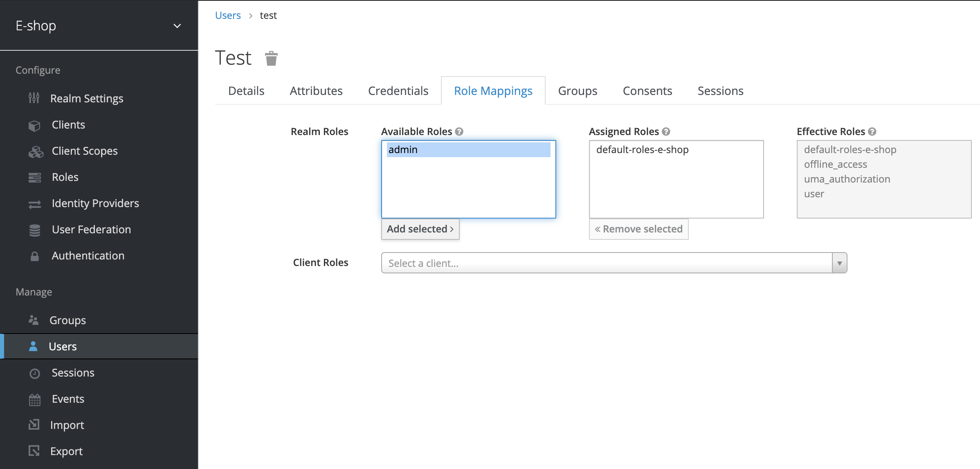Click the trash icon to delete user Test
This screenshot has height=469, width=980.
point(271,59)
